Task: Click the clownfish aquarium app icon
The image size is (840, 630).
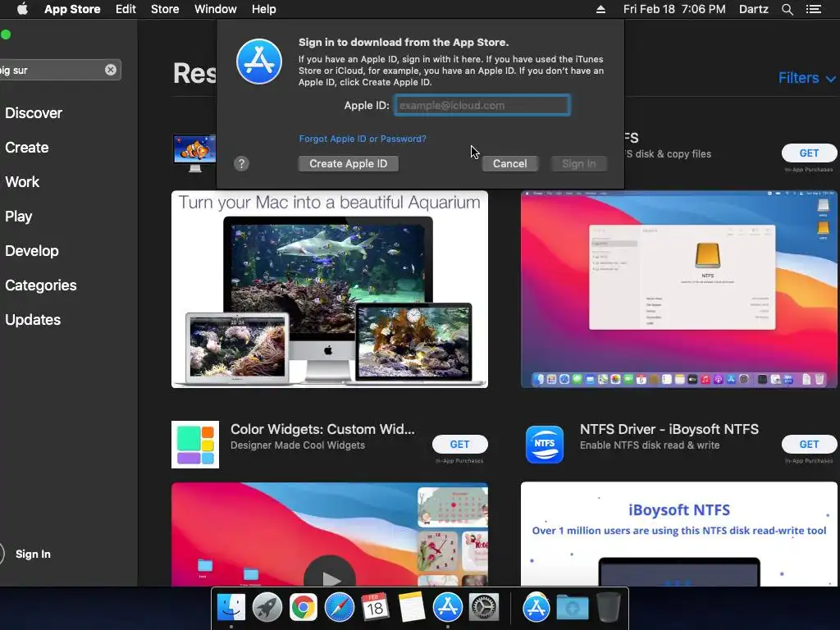Action: coord(194,153)
